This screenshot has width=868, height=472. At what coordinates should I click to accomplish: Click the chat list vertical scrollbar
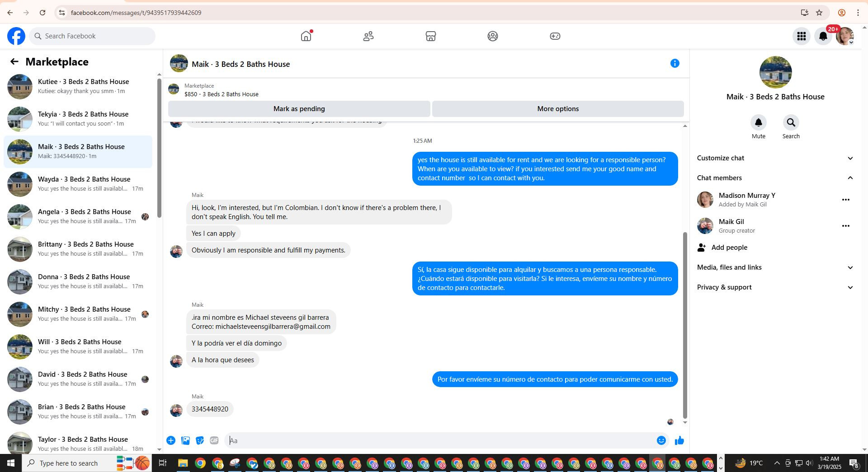[x=159, y=148]
